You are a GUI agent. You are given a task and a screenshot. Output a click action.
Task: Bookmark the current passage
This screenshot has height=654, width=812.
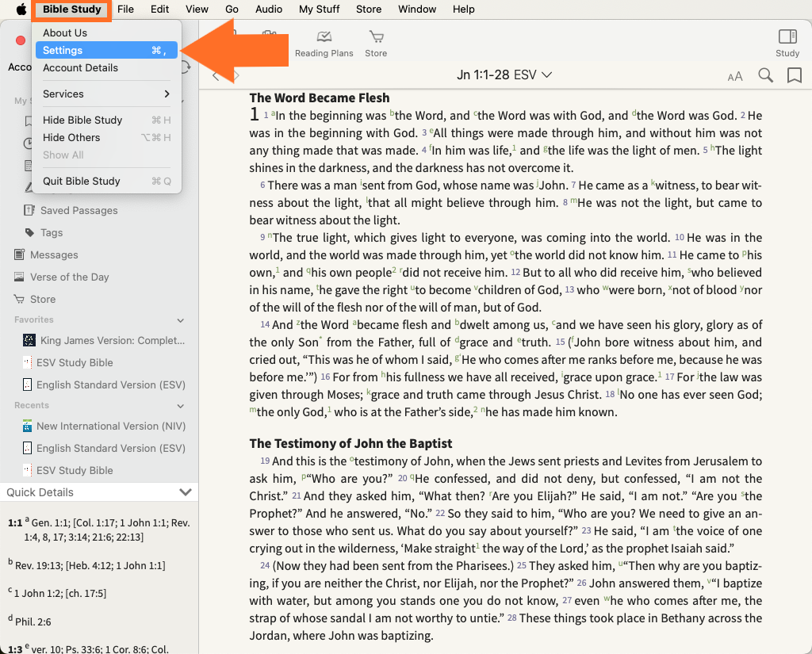(x=795, y=75)
